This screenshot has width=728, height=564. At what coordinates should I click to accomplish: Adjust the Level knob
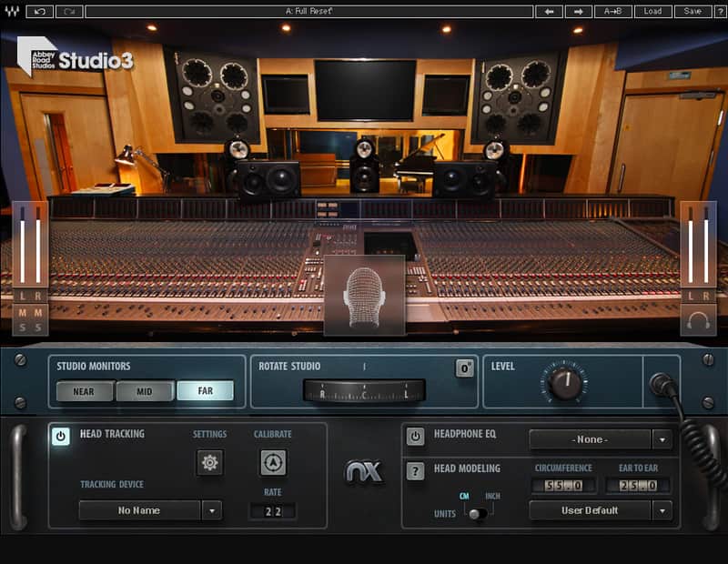coord(564,383)
